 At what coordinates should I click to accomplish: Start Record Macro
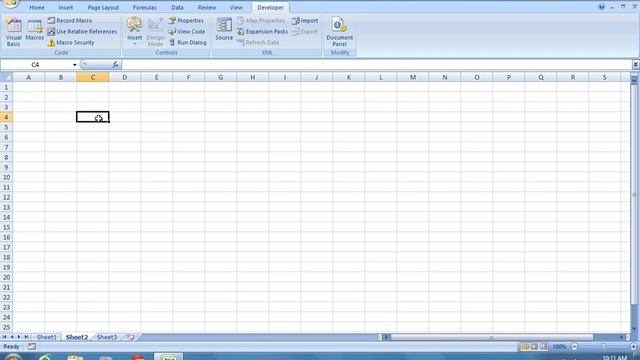coord(70,20)
